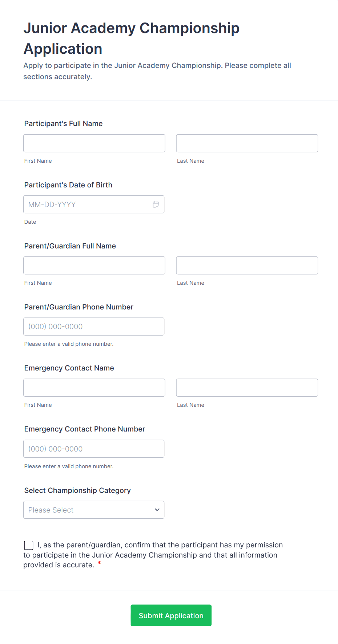338x644 pixels.
Task: Select the Parent/Guardian Last Name field
Action: (x=247, y=266)
